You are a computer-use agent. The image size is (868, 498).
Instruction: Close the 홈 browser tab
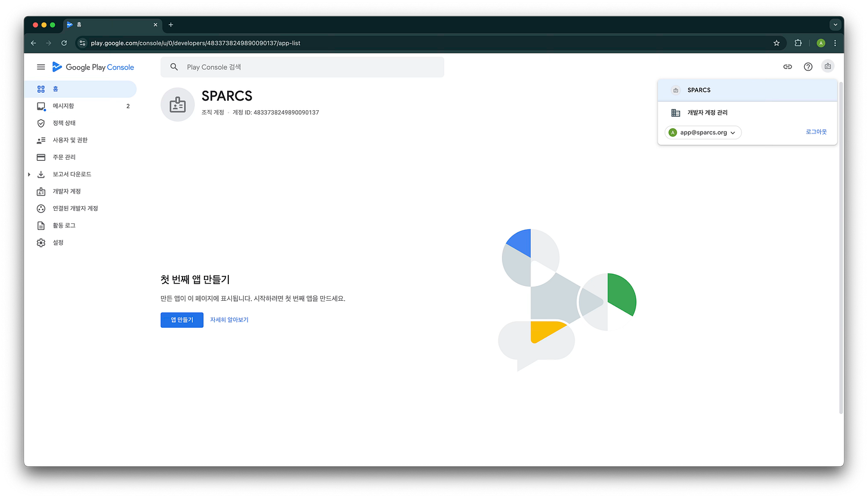pyautogui.click(x=156, y=25)
